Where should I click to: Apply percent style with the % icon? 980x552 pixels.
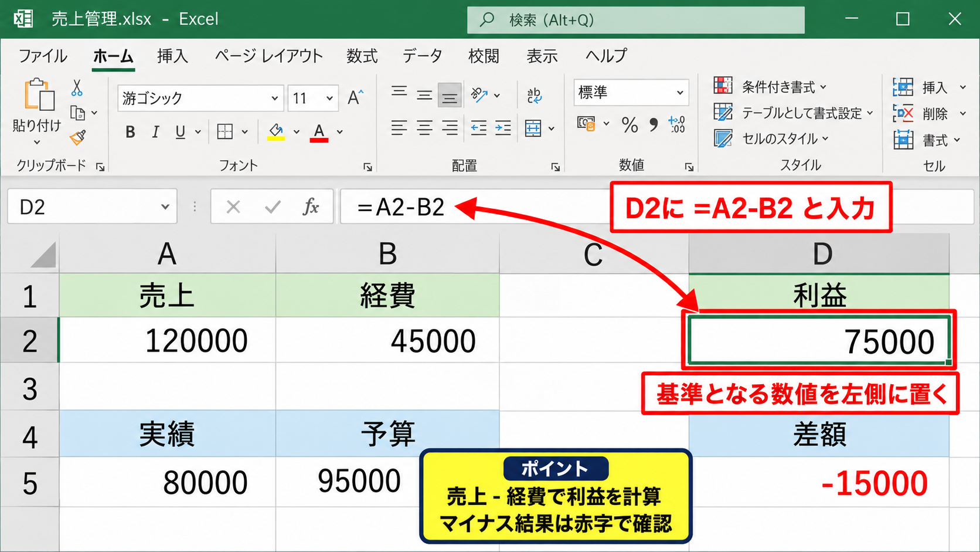point(630,124)
